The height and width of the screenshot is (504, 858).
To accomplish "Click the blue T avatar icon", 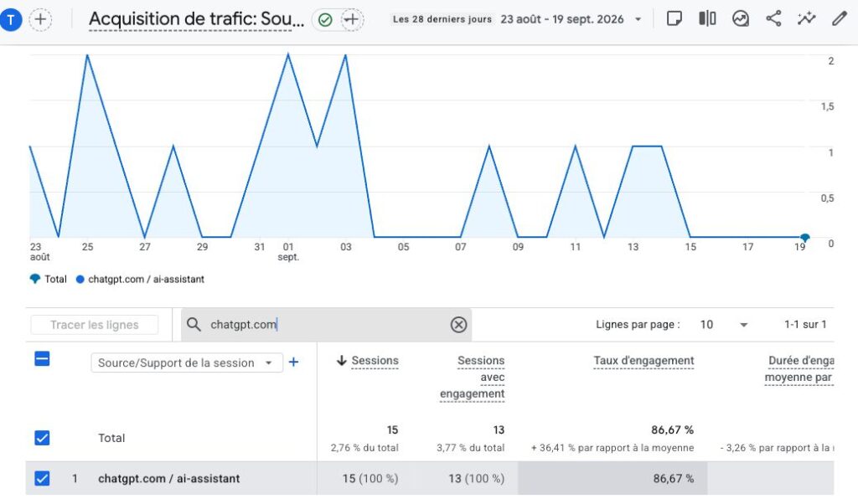I will 10,20.
